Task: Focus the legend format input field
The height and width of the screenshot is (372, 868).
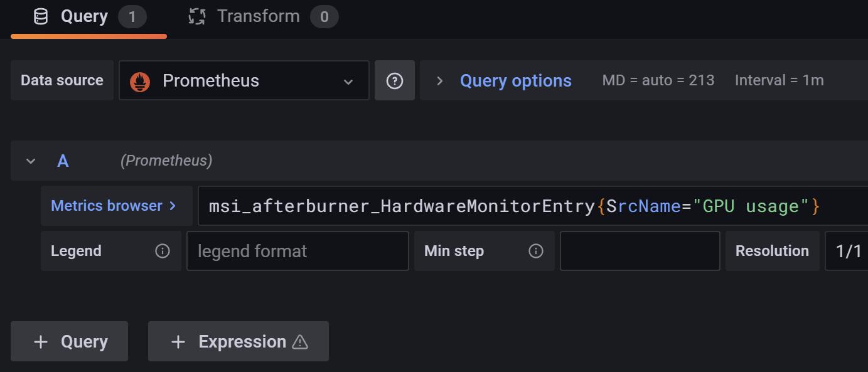Action: pos(297,251)
